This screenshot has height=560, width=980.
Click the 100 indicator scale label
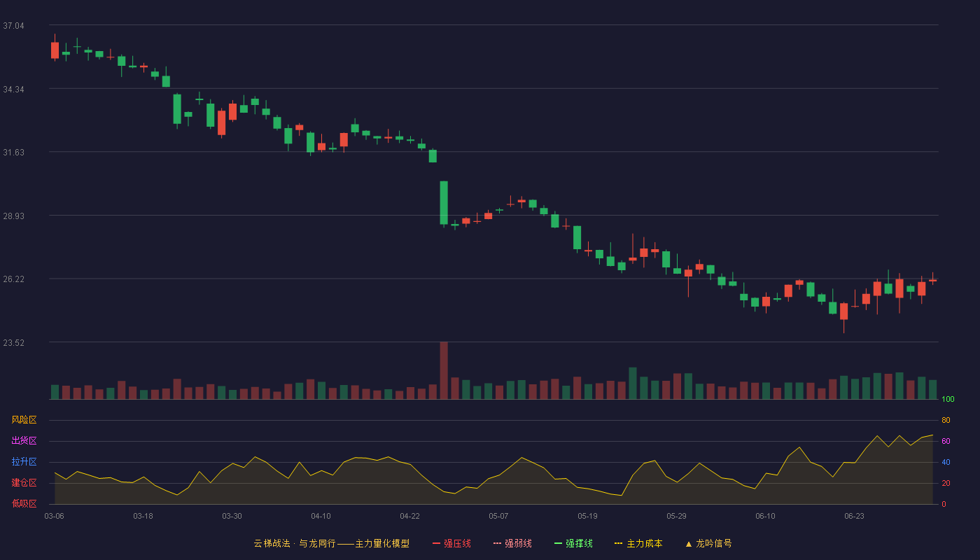coord(948,400)
